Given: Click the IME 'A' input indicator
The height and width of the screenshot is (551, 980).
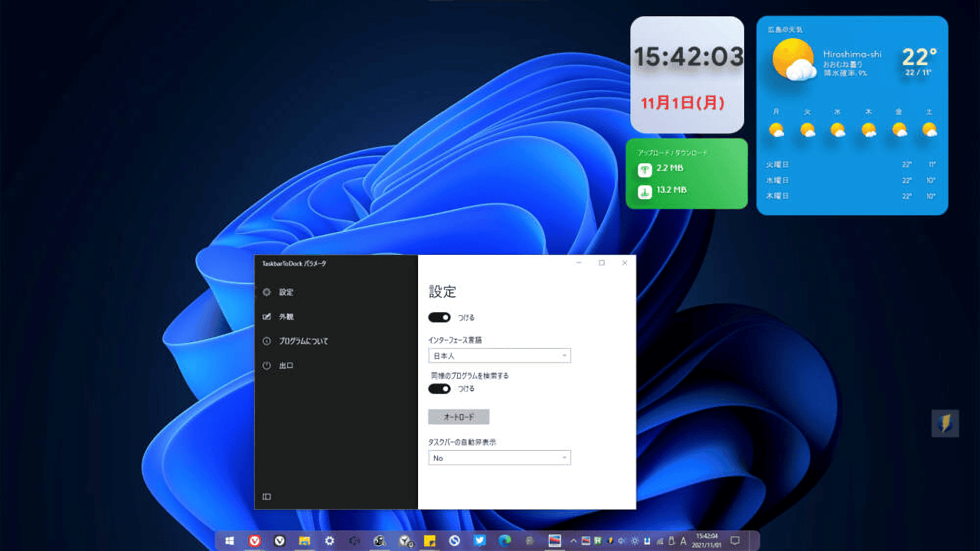Looking at the screenshot, I should click(x=684, y=540).
